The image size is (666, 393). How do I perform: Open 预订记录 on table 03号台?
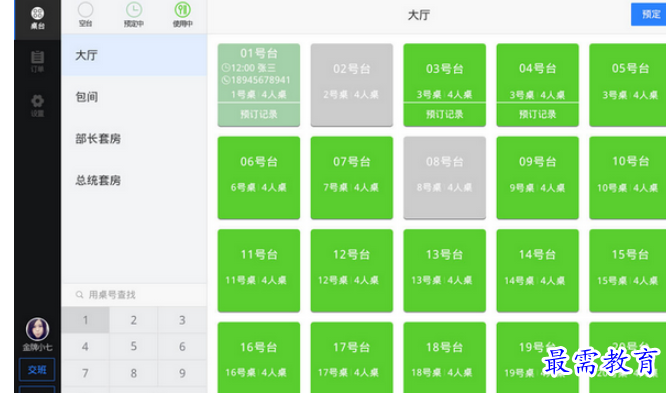[x=445, y=114]
